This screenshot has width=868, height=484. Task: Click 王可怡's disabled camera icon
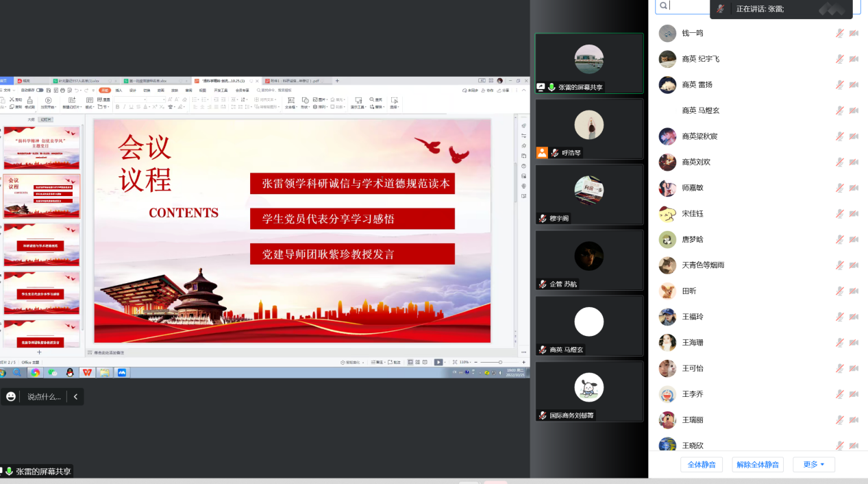854,369
